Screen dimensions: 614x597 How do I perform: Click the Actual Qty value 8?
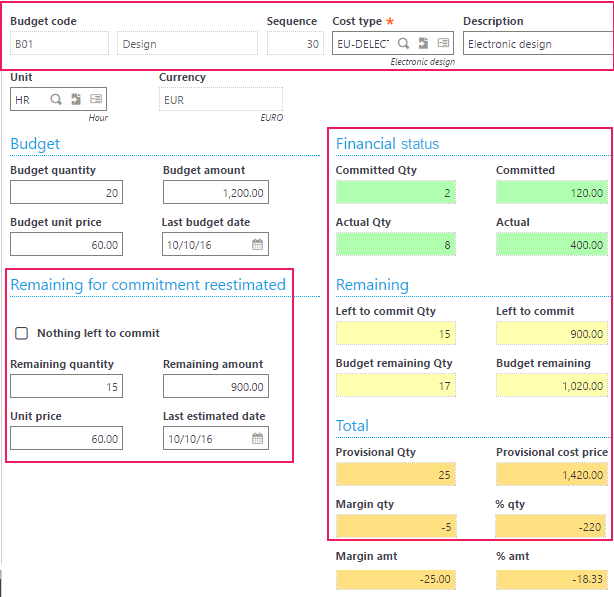395,244
